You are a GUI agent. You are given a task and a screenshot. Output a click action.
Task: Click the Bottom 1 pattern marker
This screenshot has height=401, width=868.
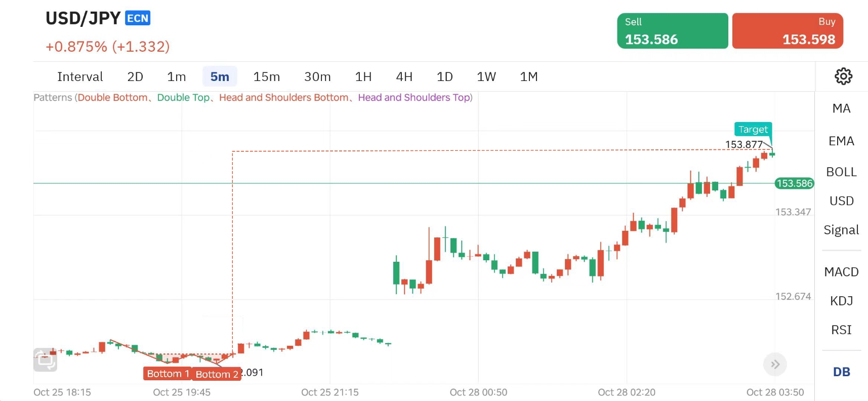(x=168, y=374)
